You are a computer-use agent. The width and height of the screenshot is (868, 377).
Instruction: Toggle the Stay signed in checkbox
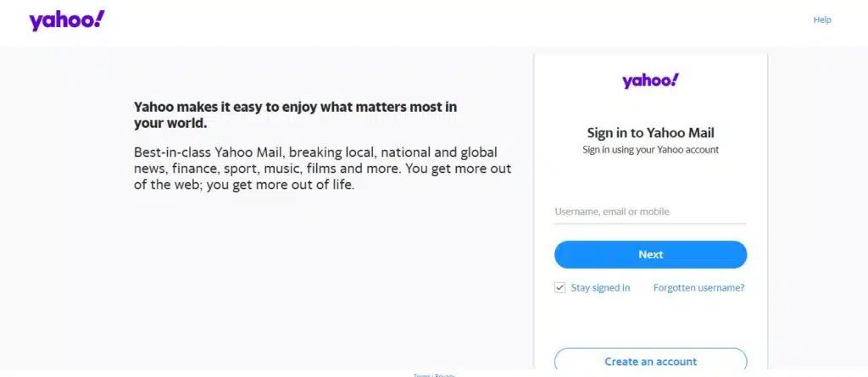(x=560, y=287)
